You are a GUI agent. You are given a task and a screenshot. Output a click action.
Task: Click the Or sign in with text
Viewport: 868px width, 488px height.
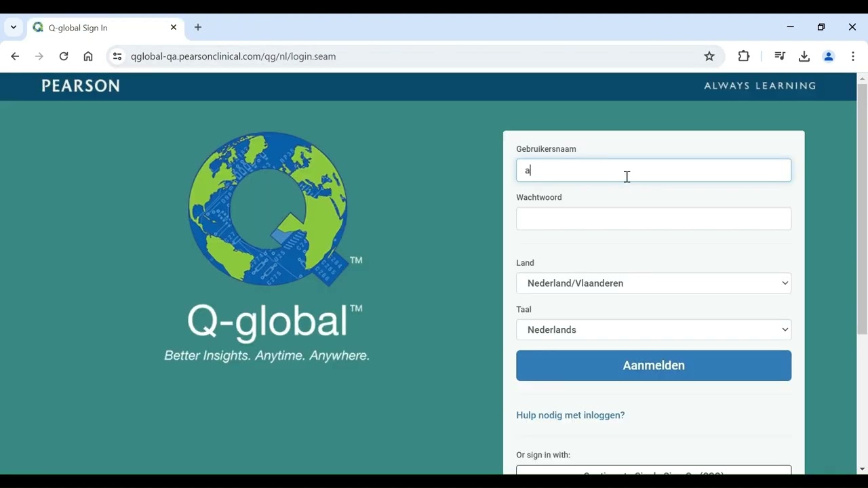coord(543,455)
